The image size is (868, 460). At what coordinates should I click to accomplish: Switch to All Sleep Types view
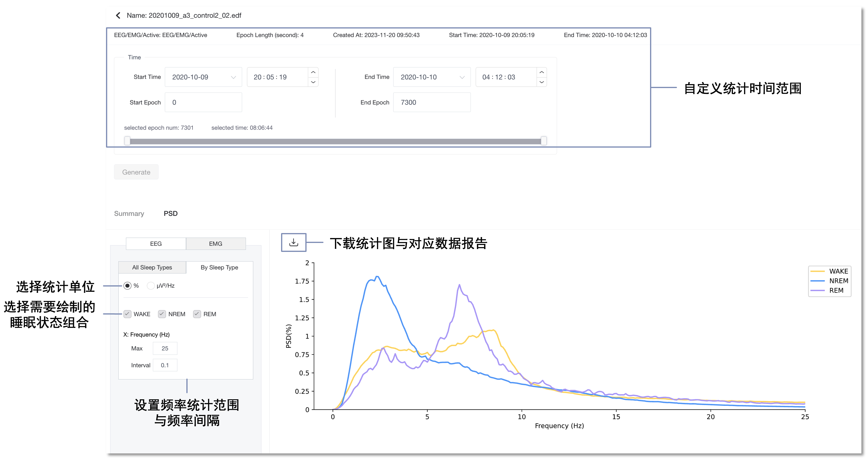pyautogui.click(x=152, y=267)
